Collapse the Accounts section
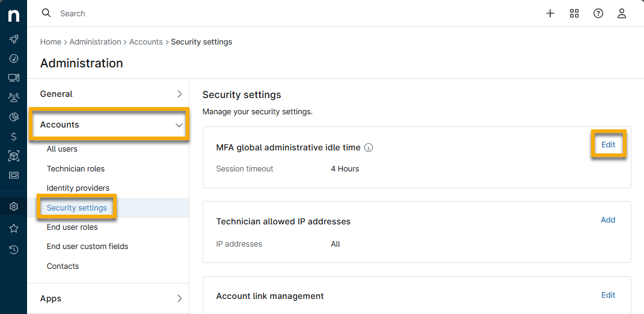Screen dimensions: 644x314 [179, 125]
